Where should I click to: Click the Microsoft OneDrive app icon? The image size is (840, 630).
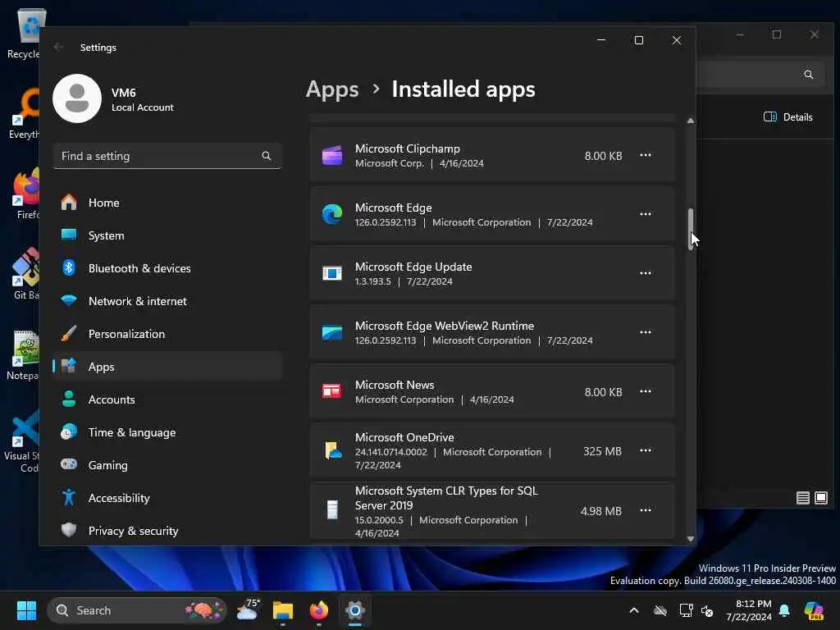[x=333, y=450]
